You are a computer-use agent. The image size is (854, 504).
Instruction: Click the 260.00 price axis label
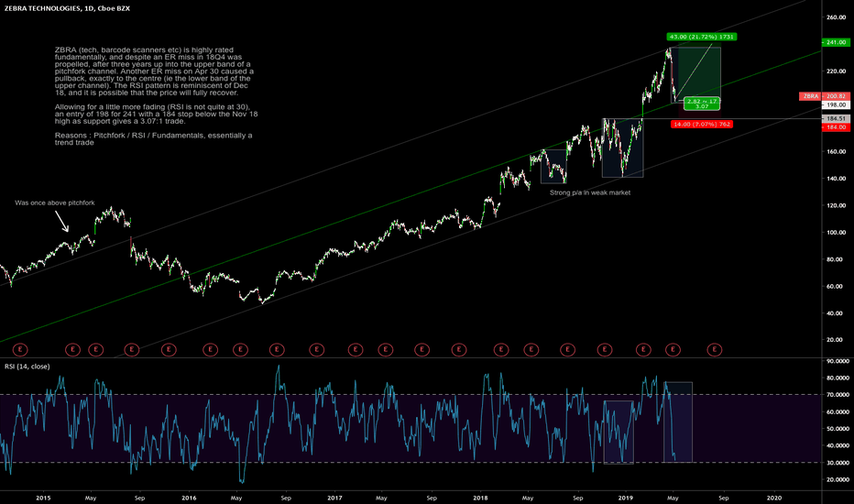(x=836, y=17)
